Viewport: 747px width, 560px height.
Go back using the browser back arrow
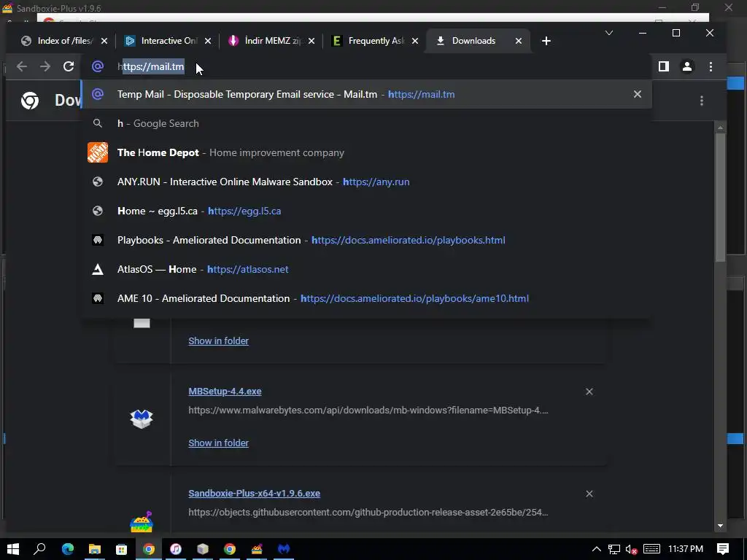[x=22, y=66]
